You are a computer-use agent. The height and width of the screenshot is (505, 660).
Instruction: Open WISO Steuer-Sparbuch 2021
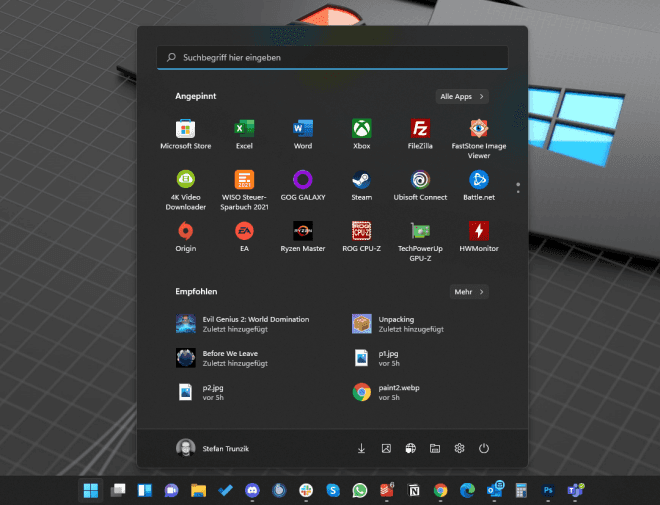click(244, 190)
